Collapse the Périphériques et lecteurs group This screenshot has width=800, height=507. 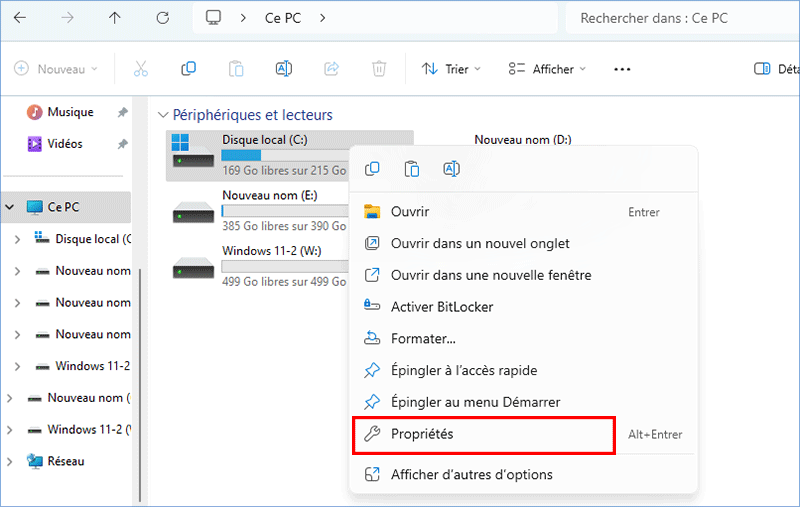click(163, 115)
